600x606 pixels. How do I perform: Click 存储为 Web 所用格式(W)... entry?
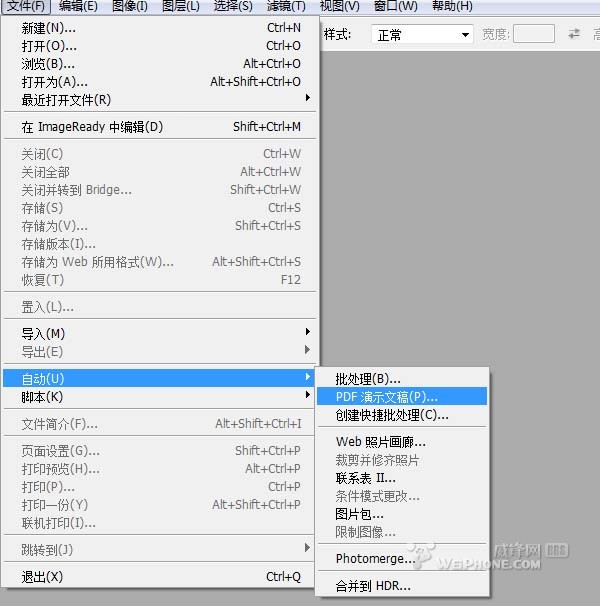[161, 262]
